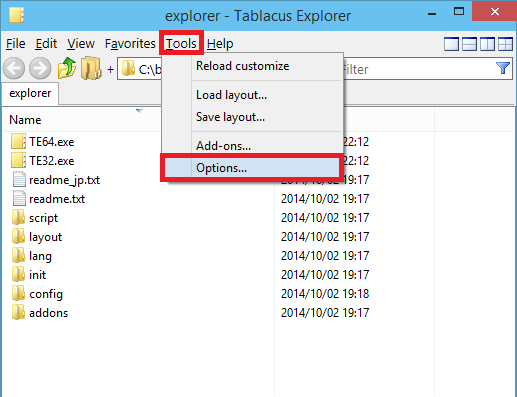The image size is (517, 397).
Task: Choose Load layout... menu entry
Action: (252, 95)
